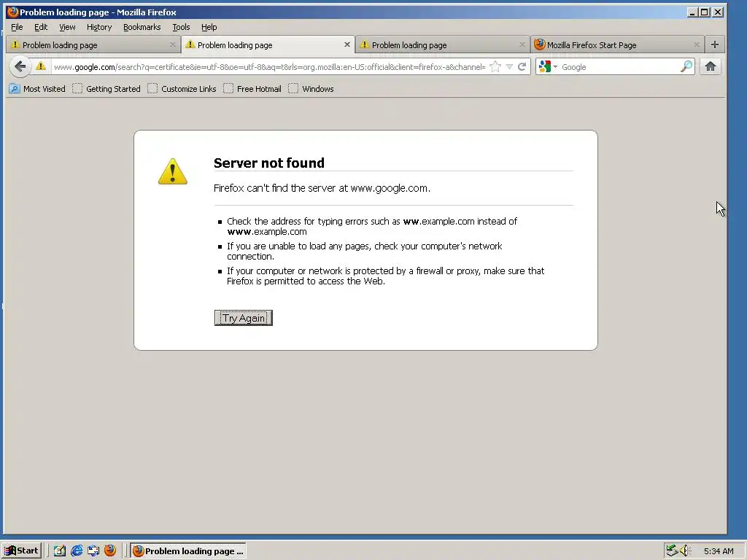Maximize the Firefox window
The width and height of the screenshot is (747, 560).
tap(705, 12)
